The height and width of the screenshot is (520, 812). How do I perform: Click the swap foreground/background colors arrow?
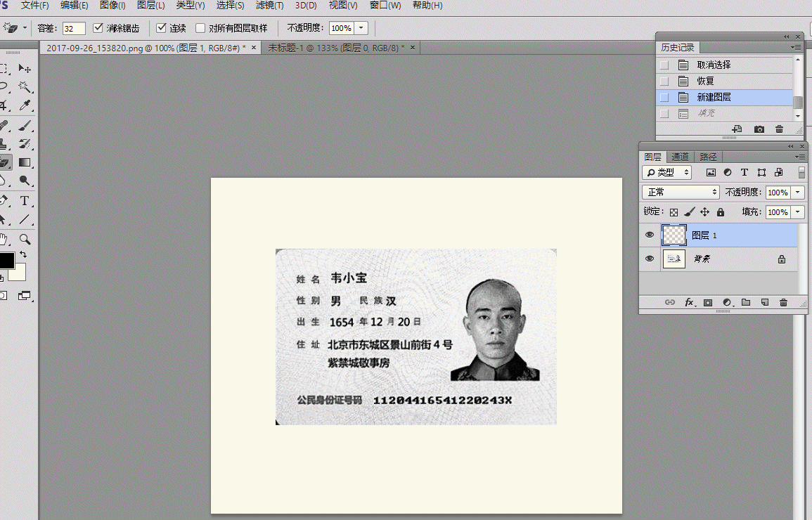(23, 254)
